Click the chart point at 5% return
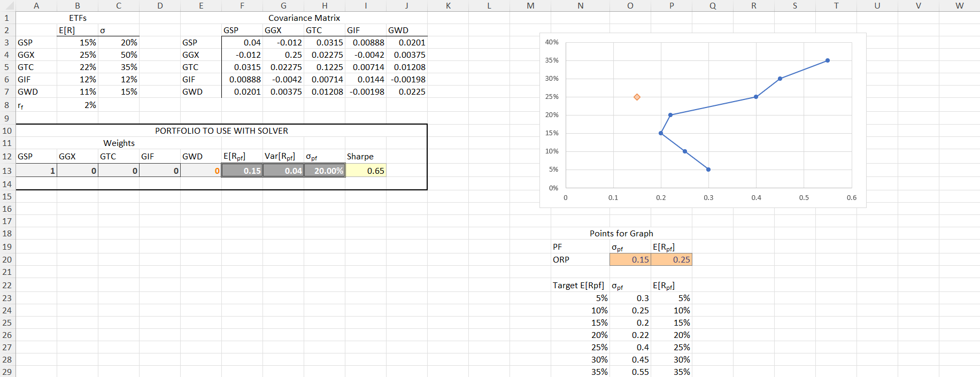Image resolution: width=980 pixels, height=377 pixels. tap(708, 170)
